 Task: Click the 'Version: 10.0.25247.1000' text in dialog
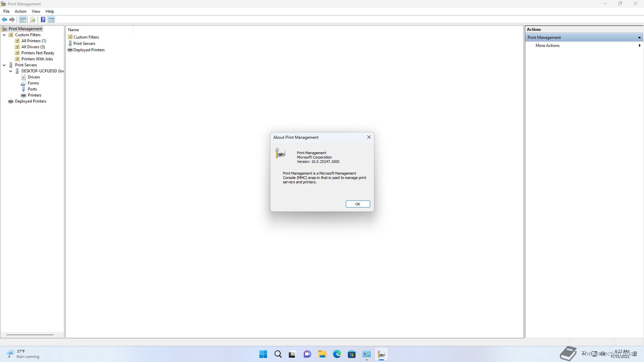pyautogui.click(x=318, y=162)
